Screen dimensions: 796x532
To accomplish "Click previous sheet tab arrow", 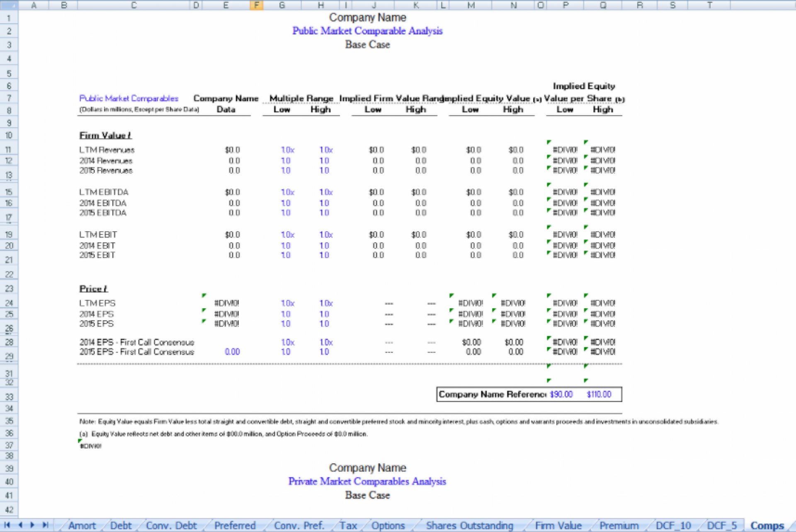I will click(x=20, y=525).
